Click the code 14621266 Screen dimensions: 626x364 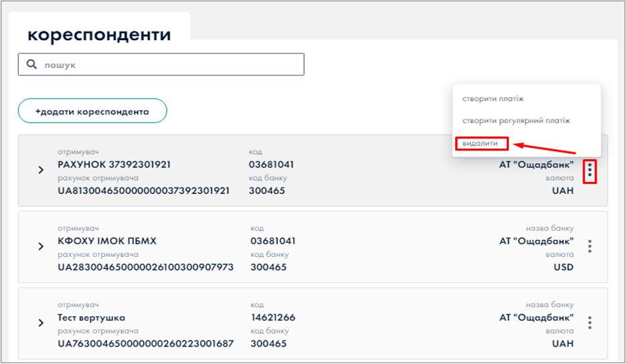tap(273, 318)
